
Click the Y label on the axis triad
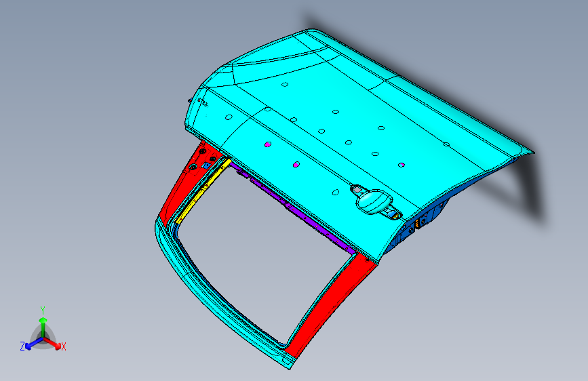tap(43, 310)
